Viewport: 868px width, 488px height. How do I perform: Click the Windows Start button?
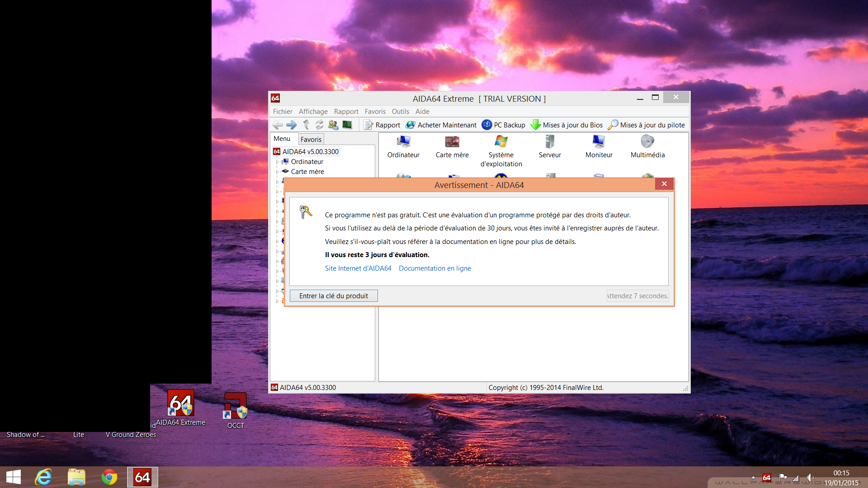pos(14,477)
